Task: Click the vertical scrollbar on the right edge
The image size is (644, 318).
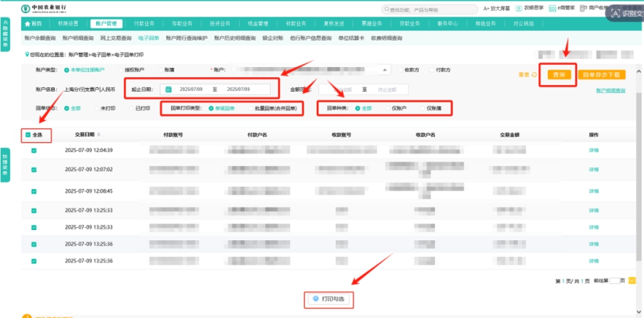Action: (638, 144)
